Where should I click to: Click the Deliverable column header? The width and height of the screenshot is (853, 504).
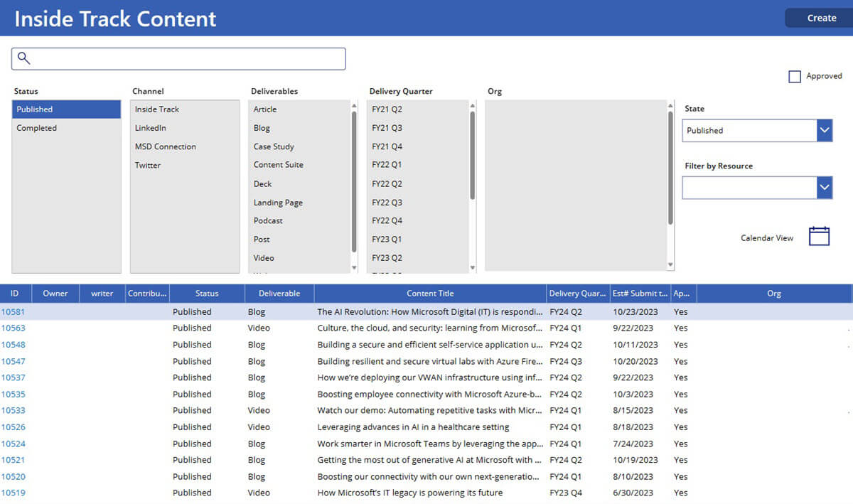[x=279, y=294]
